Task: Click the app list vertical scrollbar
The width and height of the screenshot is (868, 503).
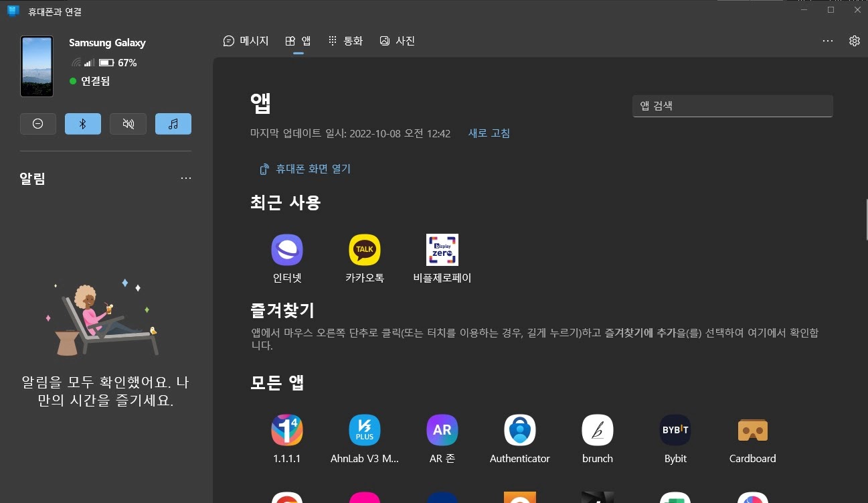Action: point(867,220)
